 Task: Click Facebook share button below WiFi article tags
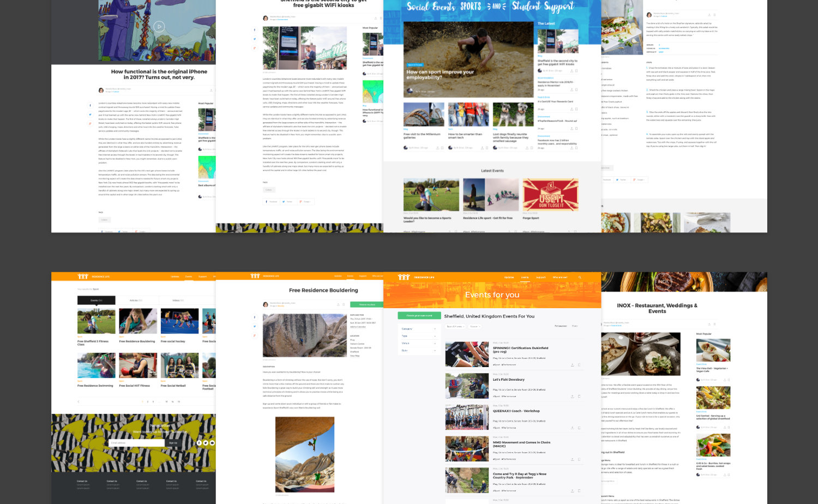point(272,201)
